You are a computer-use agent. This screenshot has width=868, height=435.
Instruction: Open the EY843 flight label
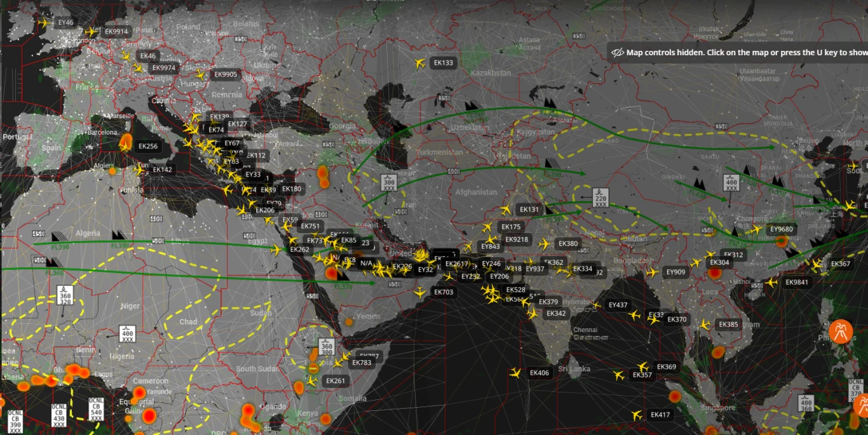[x=491, y=246]
